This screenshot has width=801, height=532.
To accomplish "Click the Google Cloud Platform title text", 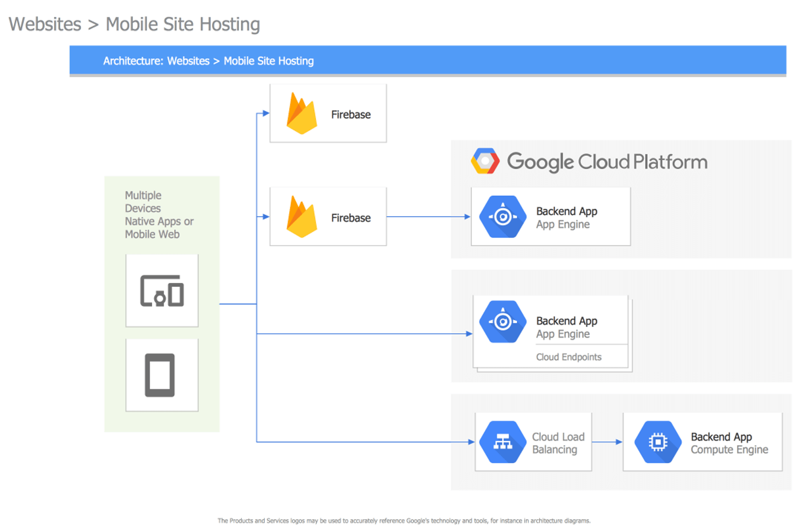I will coord(607,162).
